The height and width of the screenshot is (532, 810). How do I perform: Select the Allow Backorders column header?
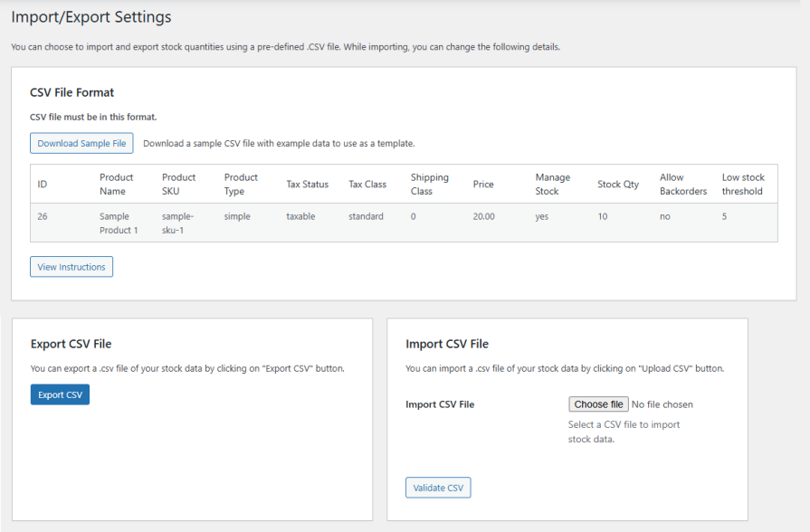[x=683, y=185]
